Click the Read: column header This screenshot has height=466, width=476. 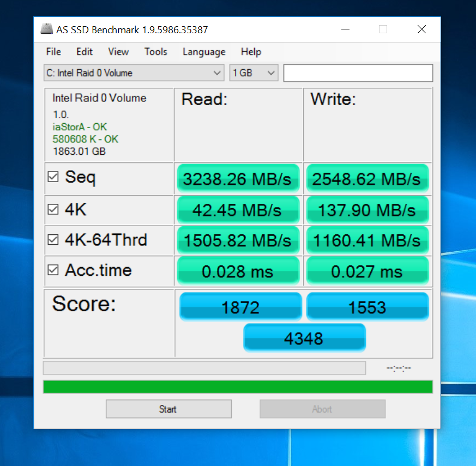click(204, 99)
